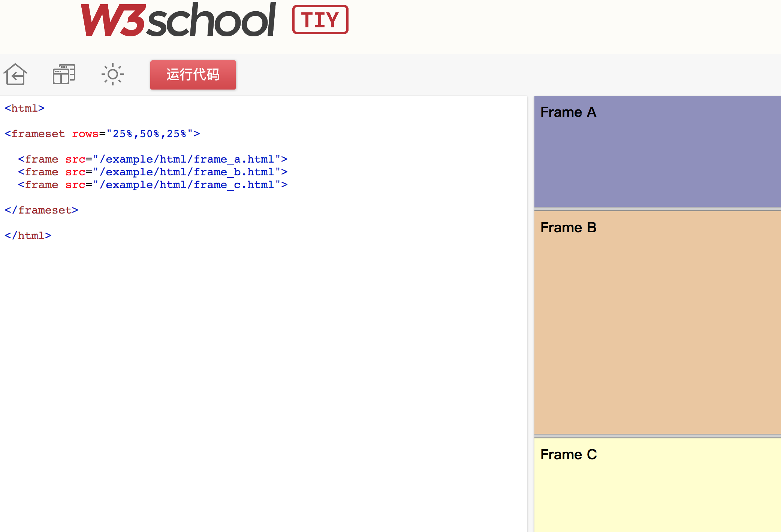Click the divider between Frame A and B
The image size is (781, 532).
point(657,209)
